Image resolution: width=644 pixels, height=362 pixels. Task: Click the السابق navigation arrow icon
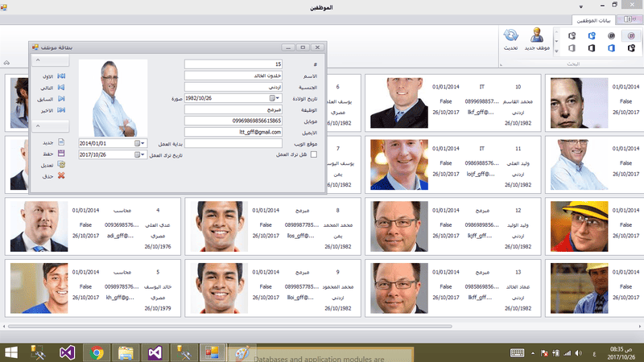tap(61, 99)
